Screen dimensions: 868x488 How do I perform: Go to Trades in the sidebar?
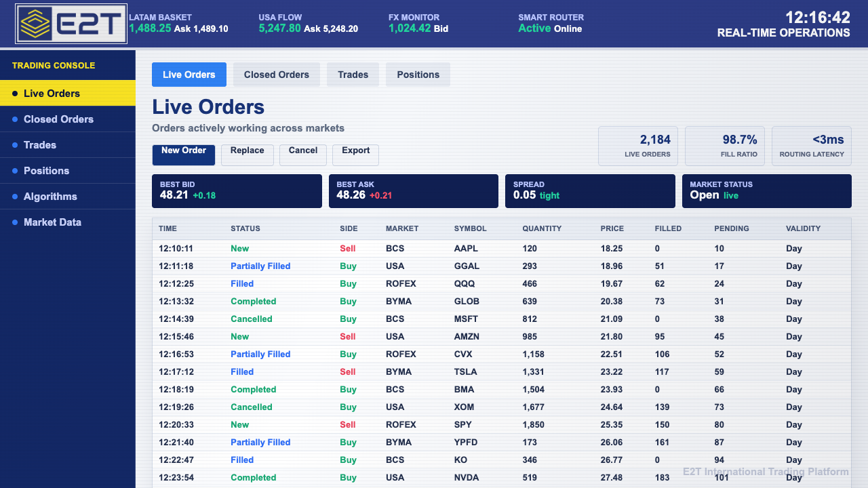coord(68,145)
